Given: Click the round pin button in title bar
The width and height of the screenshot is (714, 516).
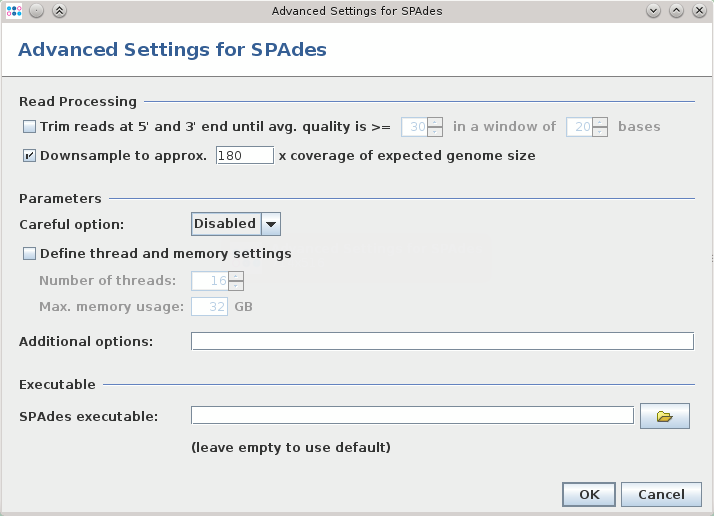Looking at the screenshot, I should tap(36, 10).
